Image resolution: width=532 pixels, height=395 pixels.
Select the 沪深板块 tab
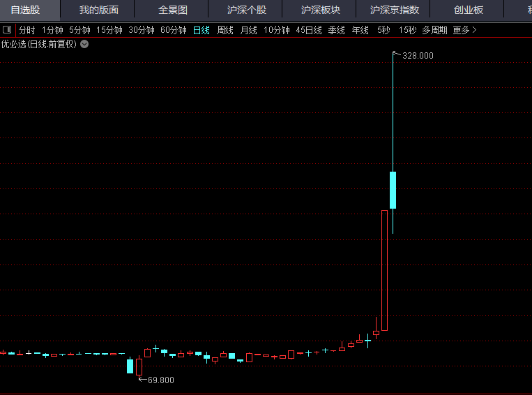click(x=321, y=10)
